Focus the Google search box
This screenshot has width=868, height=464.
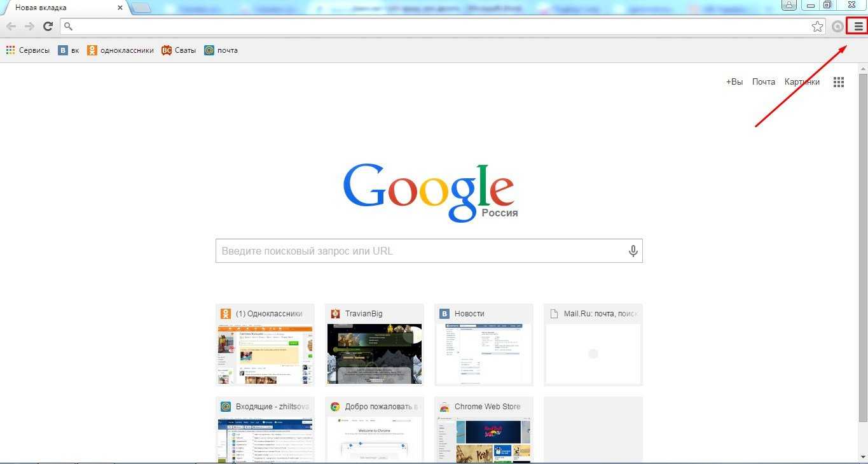[429, 251]
